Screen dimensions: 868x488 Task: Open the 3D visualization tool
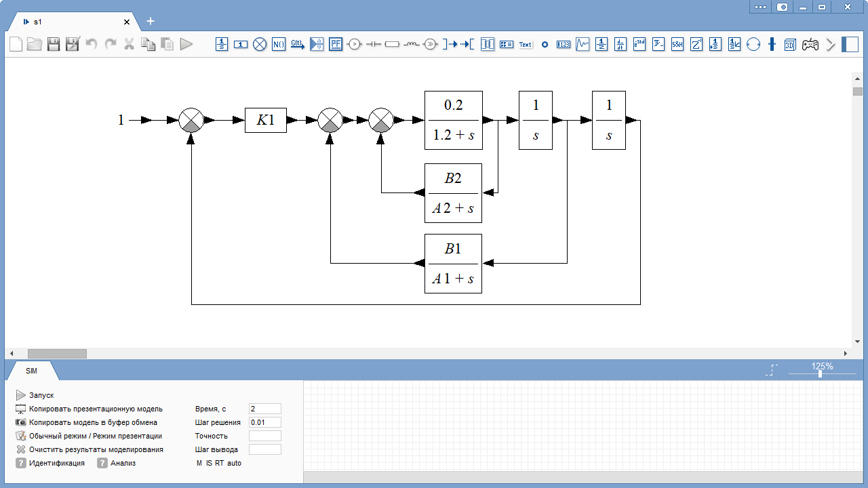point(790,45)
